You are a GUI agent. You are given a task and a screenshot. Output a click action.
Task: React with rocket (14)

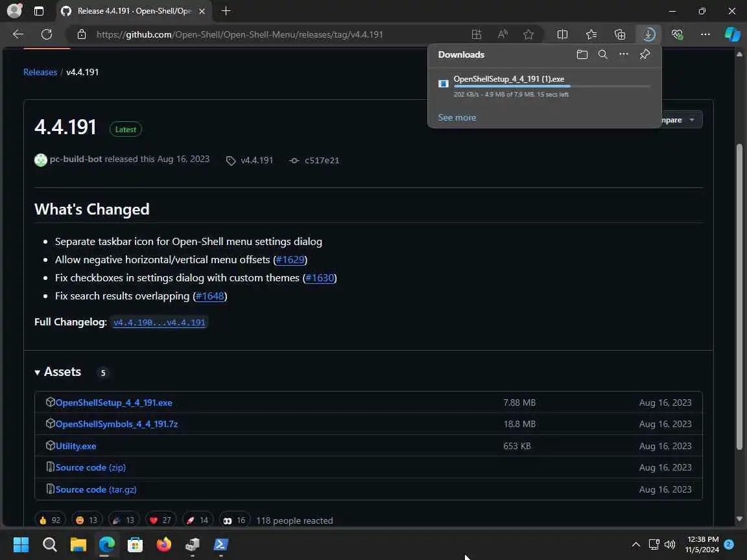click(198, 520)
